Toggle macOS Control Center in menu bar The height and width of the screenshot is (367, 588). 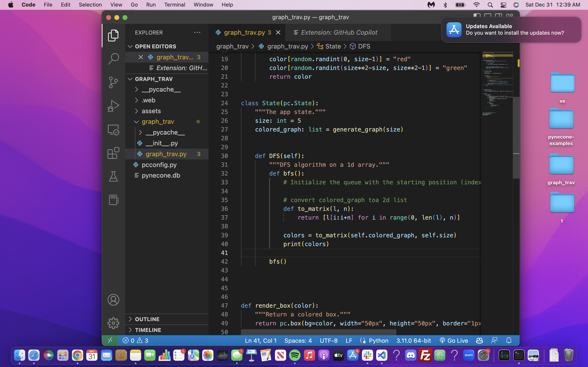[x=503, y=5]
